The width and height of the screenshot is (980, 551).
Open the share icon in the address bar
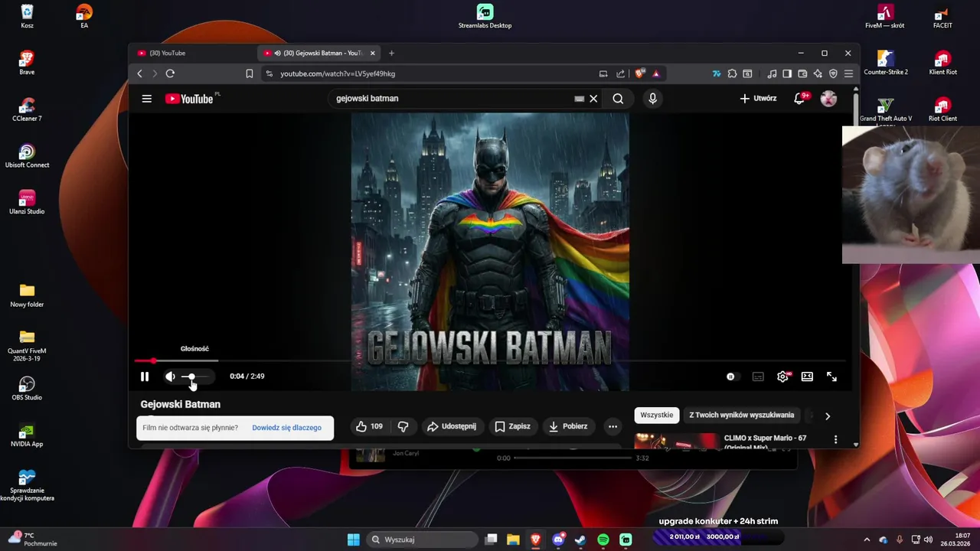pos(620,73)
